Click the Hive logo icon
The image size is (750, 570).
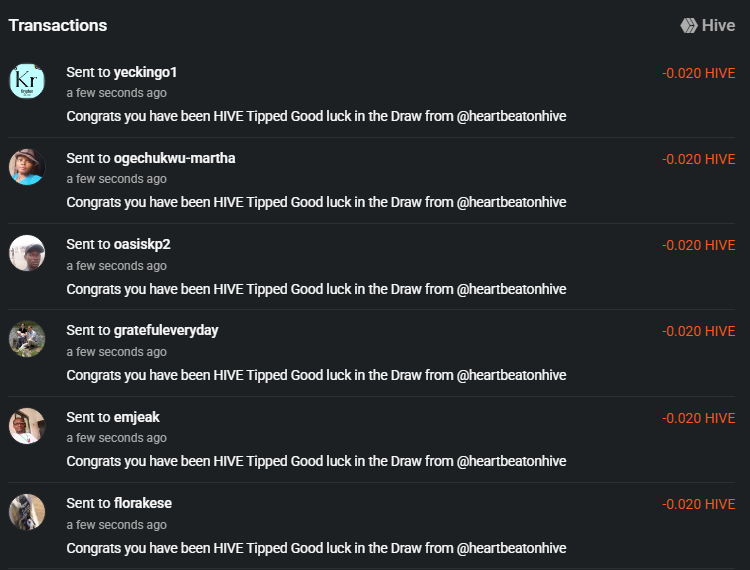pyautogui.click(x=689, y=26)
